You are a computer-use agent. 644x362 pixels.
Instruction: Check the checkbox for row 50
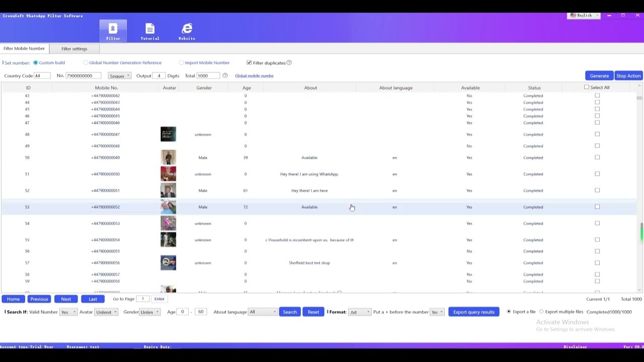coord(597,157)
